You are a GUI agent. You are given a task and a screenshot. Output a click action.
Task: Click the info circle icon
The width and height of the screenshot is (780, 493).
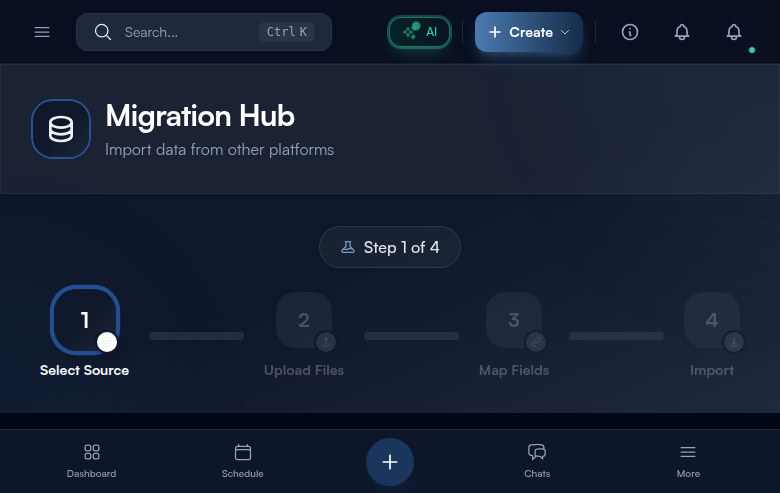pyautogui.click(x=630, y=32)
